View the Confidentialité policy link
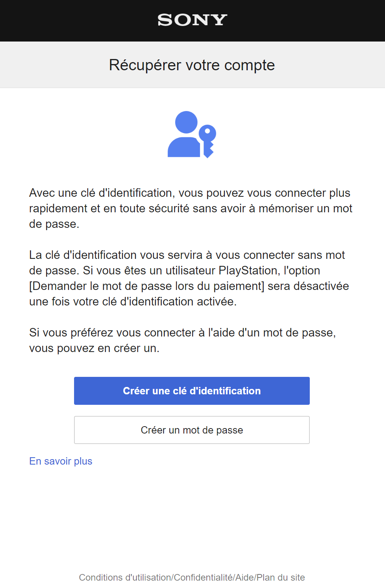The height and width of the screenshot is (588, 385). pos(204,578)
